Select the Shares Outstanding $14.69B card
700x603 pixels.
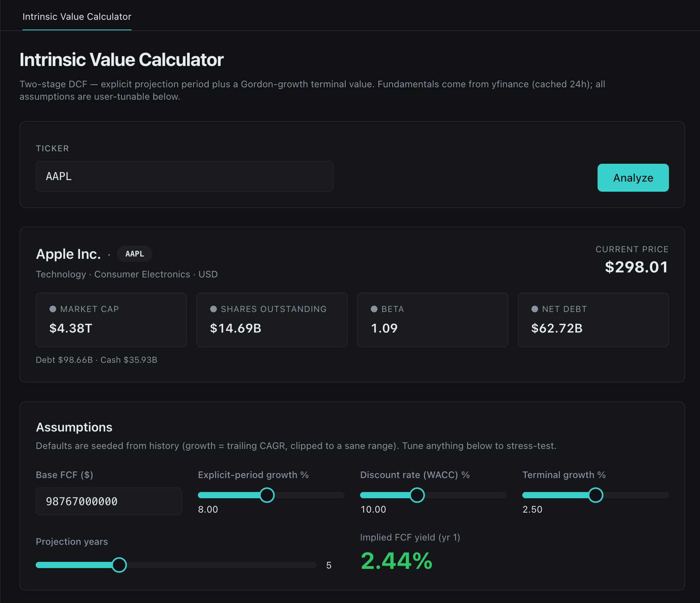pyautogui.click(x=272, y=320)
